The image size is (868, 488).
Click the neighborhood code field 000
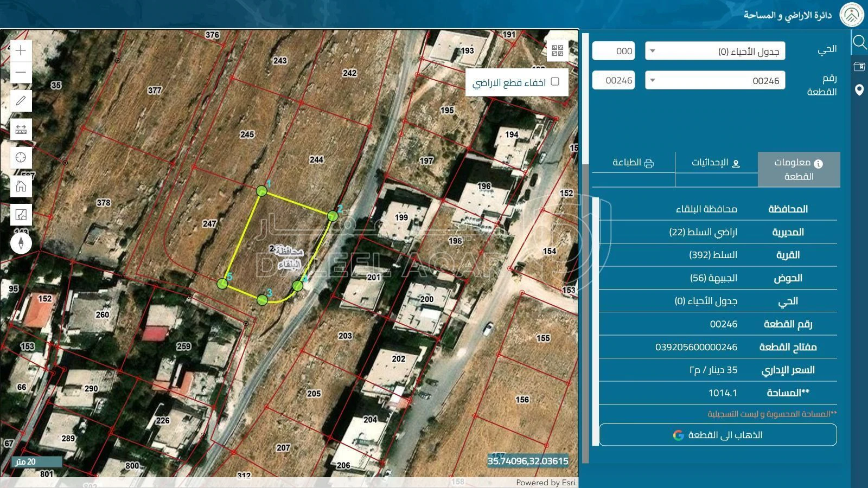[x=614, y=52]
